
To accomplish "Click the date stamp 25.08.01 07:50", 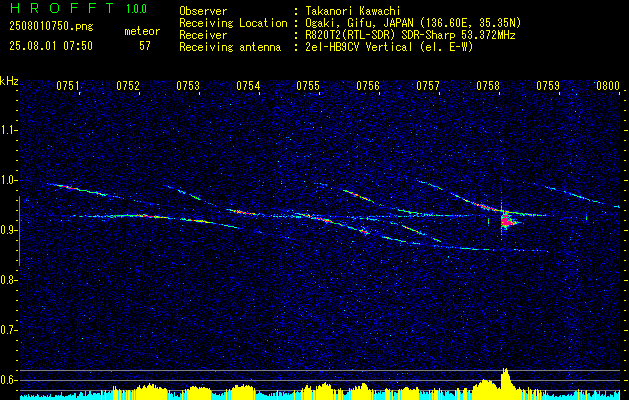I will [51, 46].
